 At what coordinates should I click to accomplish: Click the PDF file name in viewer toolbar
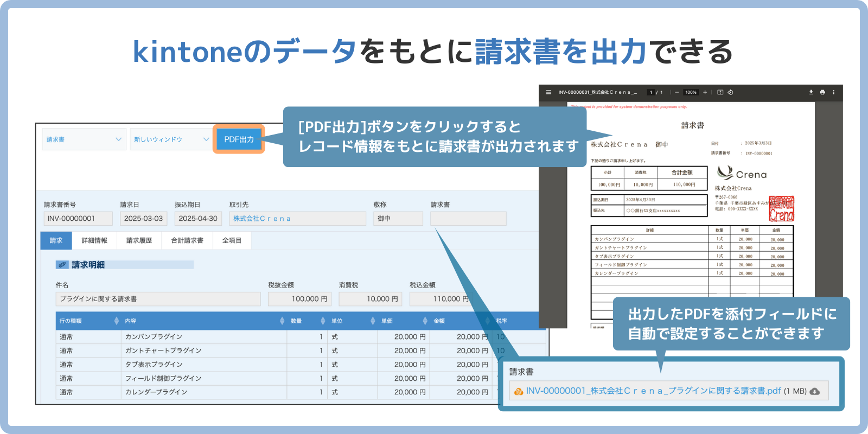click(597, 92)
